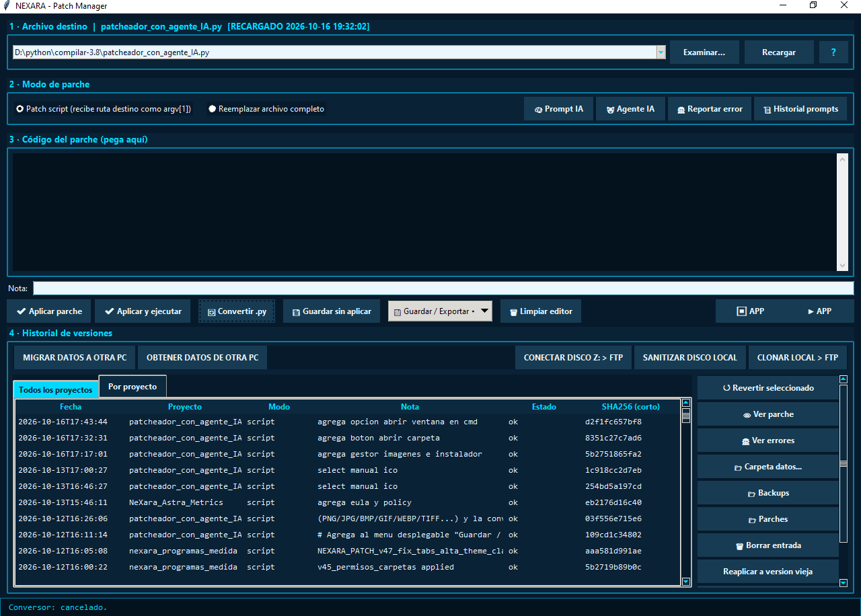861x616 pixels.
Task: Select row 'agrega boton abrir carpeta'
Action: [348, 438]
